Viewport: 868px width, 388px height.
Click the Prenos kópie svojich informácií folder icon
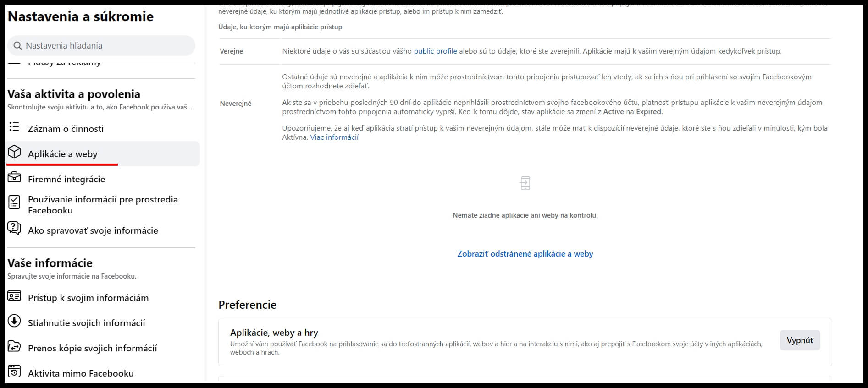point(14,346)
